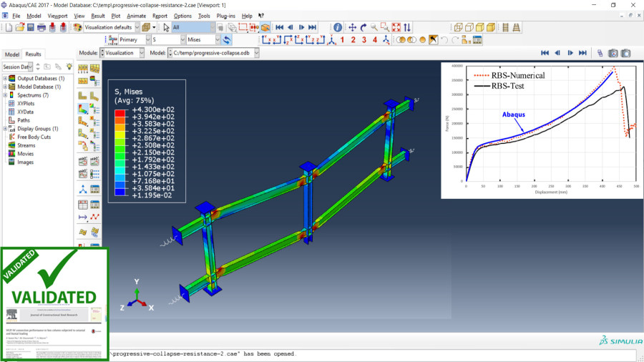Save the model database

[x=30, y=27]
